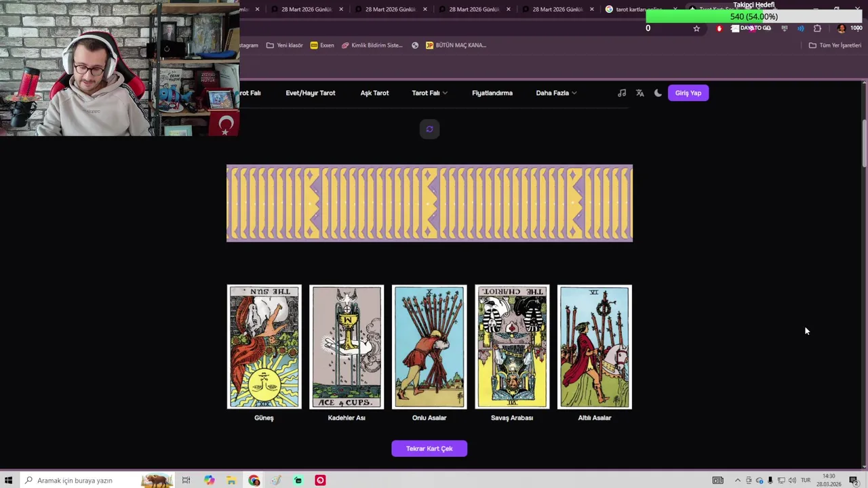Select the Onlu Asalar card
The height and width of the screenshot is (488, 868).
pyautogui.click(x=429, y=347)
